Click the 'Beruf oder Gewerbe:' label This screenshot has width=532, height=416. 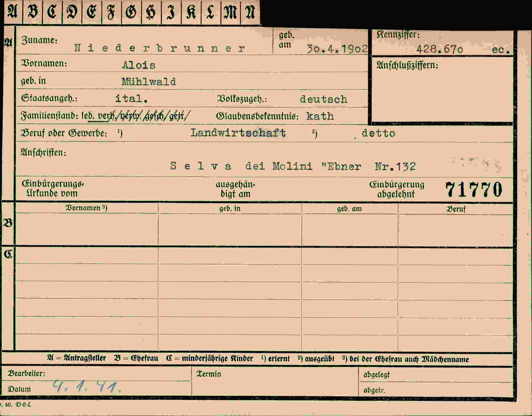point(64,133)
